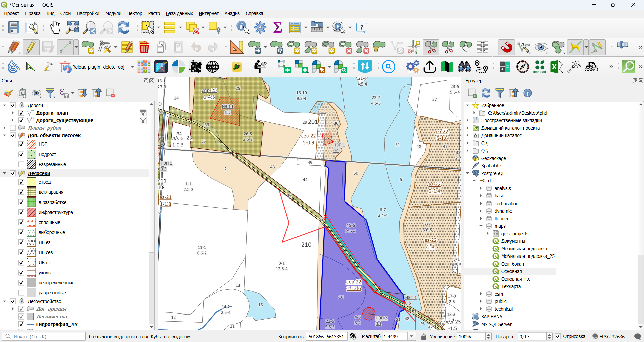Enable the Планы_рубок layer checkbox
Viewport: 644px width, 342px height.
pos(13,128)
